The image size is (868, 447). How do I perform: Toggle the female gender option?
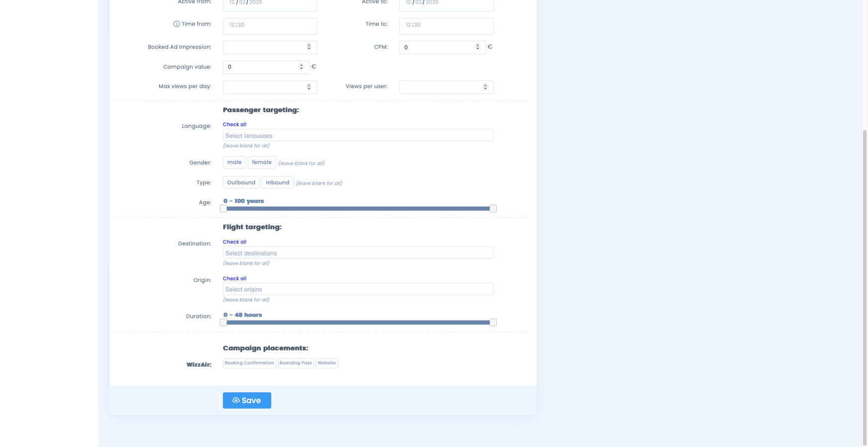point(261,162)
